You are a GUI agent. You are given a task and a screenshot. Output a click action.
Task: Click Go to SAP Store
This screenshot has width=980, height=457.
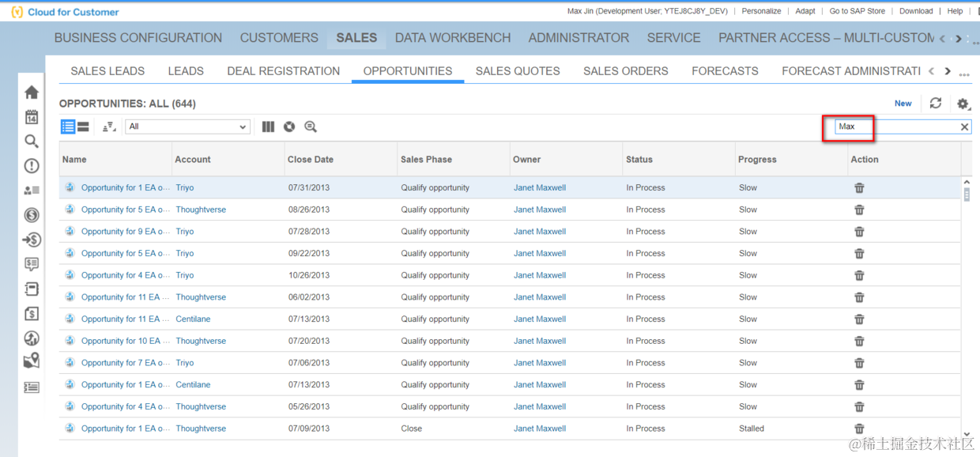[857, 11]
